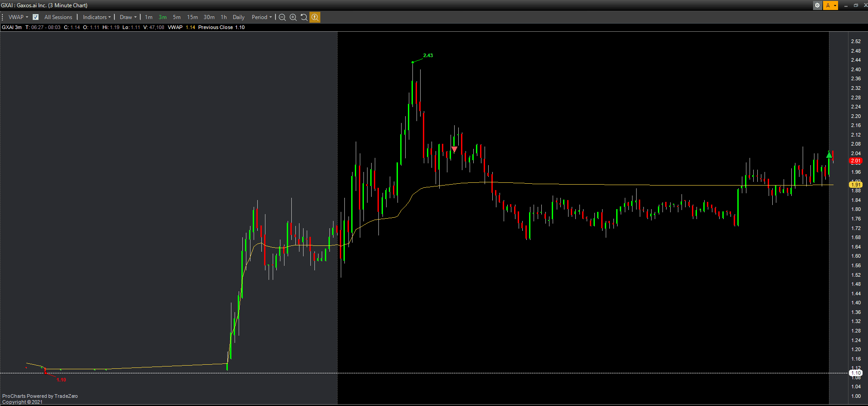The image size is (868, 406).
Task: Select the 5m timeframe button
Action: (177, 17)
